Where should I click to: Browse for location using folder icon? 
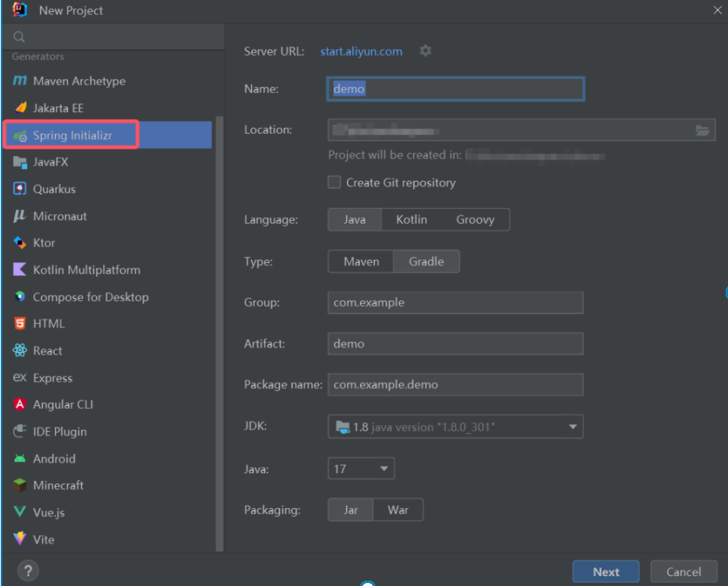(x=702, y=131)
